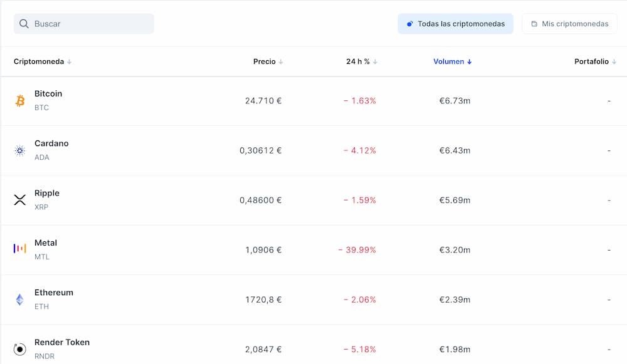Click the Ethereum logo icon

point(20,299)
